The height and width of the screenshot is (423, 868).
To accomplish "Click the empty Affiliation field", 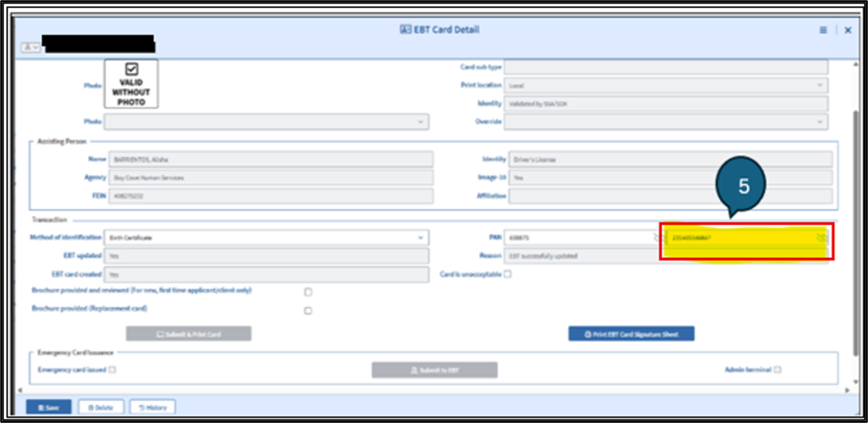I will (670, 196).
